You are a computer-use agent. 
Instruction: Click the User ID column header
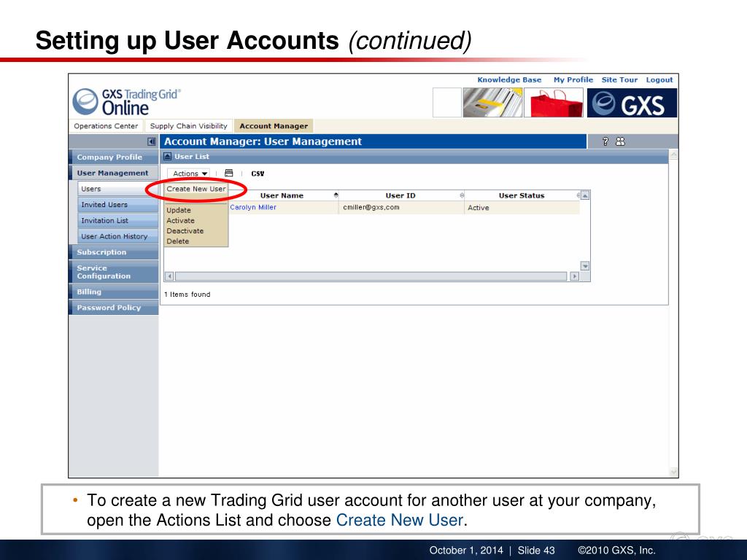pos(400,195)
